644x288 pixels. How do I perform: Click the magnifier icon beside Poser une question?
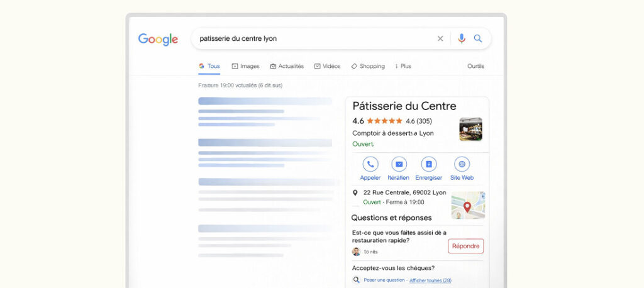(x=356, y=280)
